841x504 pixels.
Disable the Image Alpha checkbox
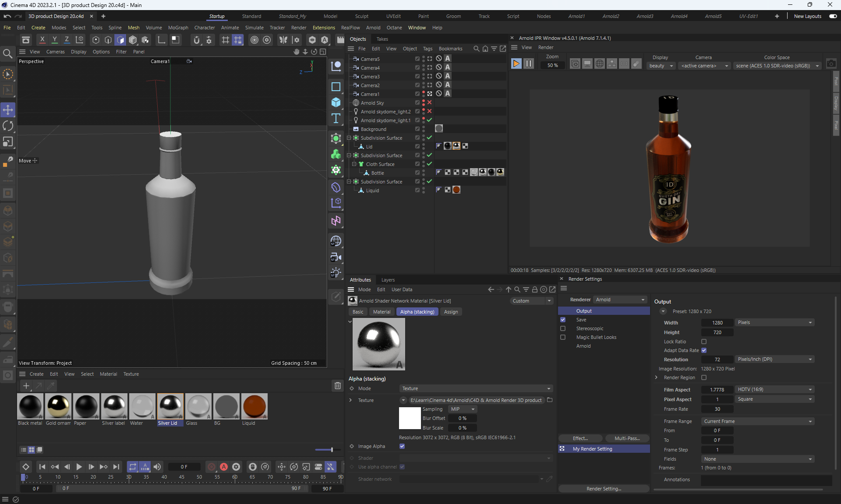402,446
